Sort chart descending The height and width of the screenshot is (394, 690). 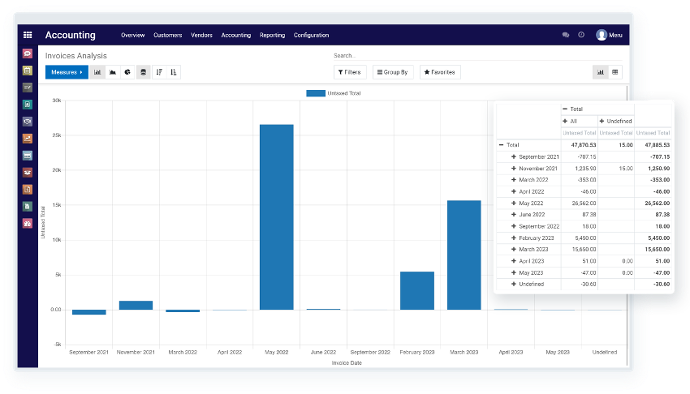click(159, 72)
